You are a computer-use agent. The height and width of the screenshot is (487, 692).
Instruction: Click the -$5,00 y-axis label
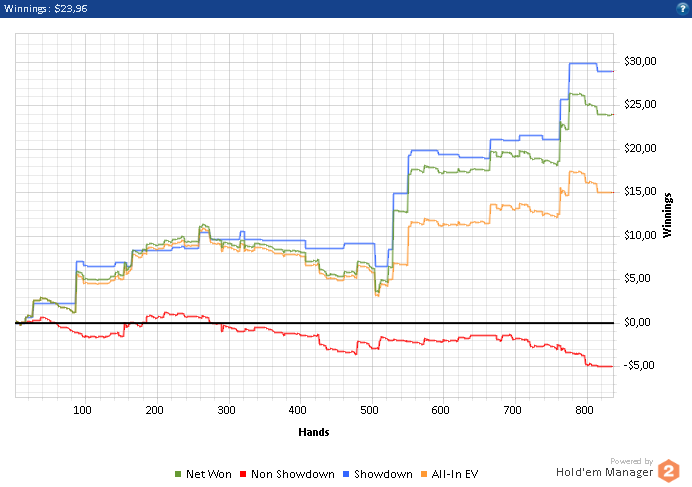pyautogui.click(x=639, y=366)
